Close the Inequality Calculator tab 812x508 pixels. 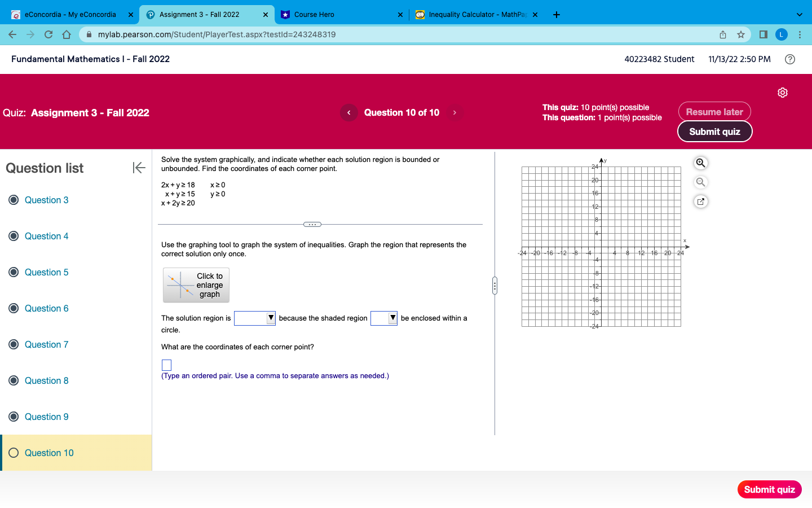[x=535, y=15]
